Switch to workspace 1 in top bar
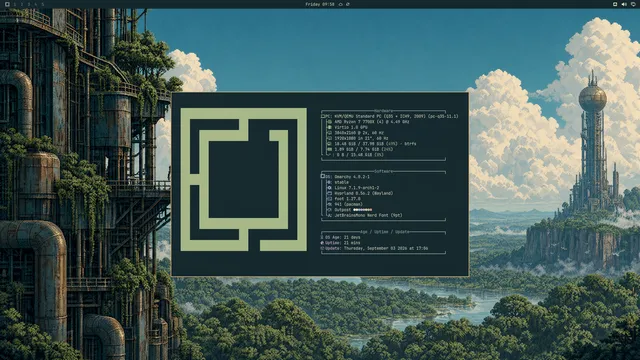This screenshot has width=640, height=360. 15,4
